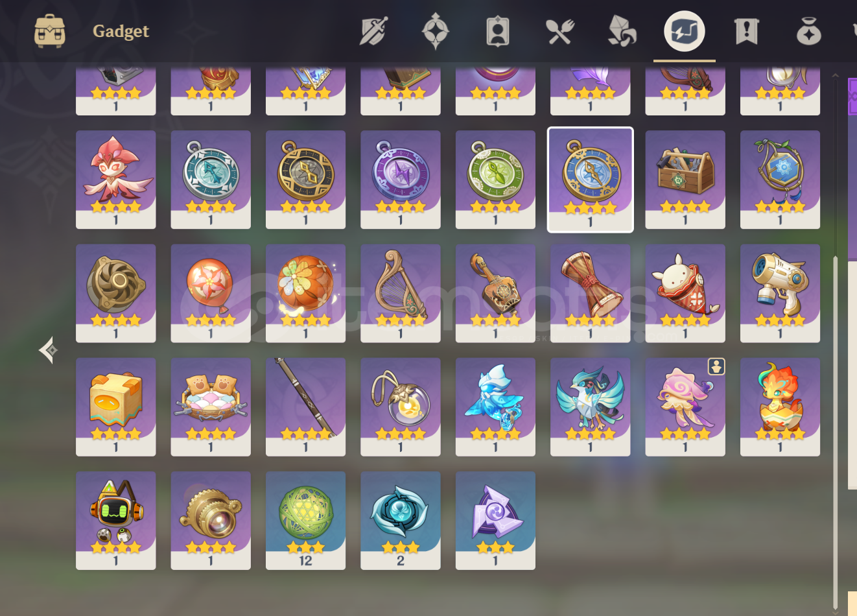Pick the green woven ball with count 12

click(x=305, y=521)
